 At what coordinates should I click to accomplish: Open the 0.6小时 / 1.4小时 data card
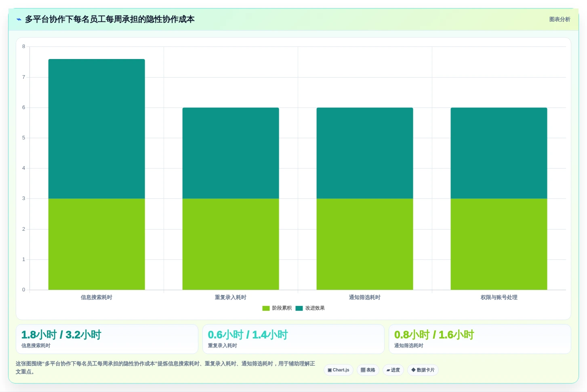point(293,339)
